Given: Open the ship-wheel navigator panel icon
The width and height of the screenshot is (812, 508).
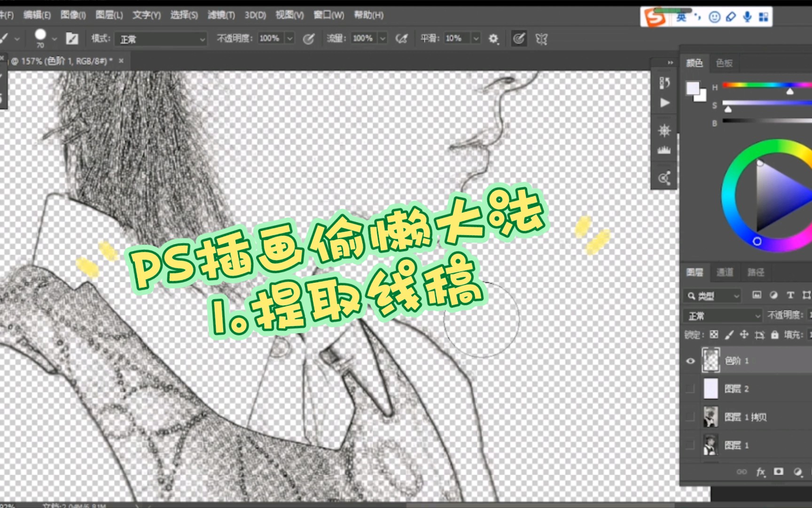Looking at the screenshot, I should (x=664, y=130).
